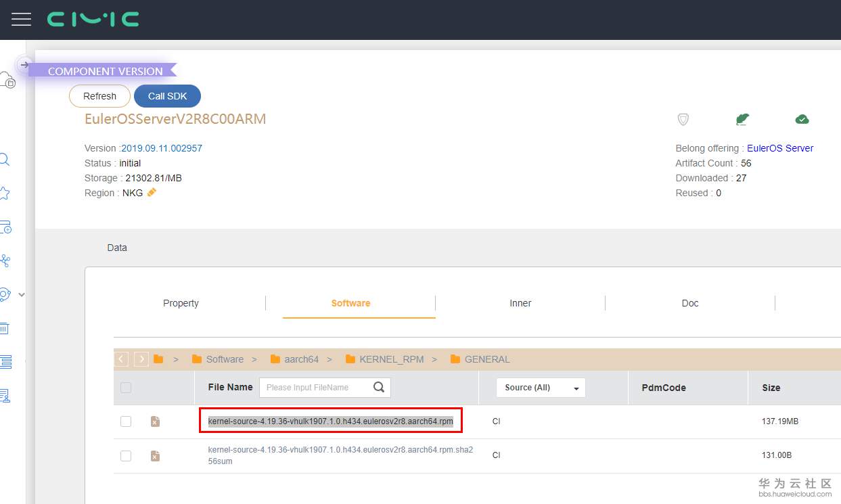Click the Size column header

click(771, 388)
